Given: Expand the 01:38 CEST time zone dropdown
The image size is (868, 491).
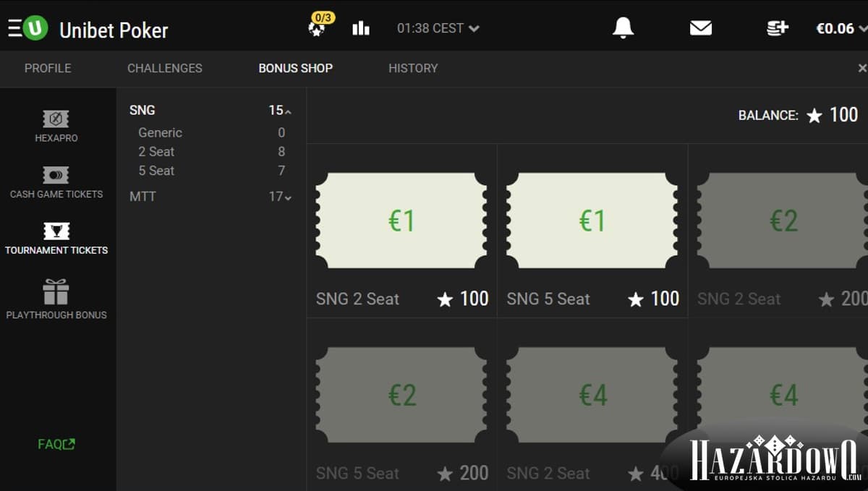Looking at the screenshot, I should 438,28.
